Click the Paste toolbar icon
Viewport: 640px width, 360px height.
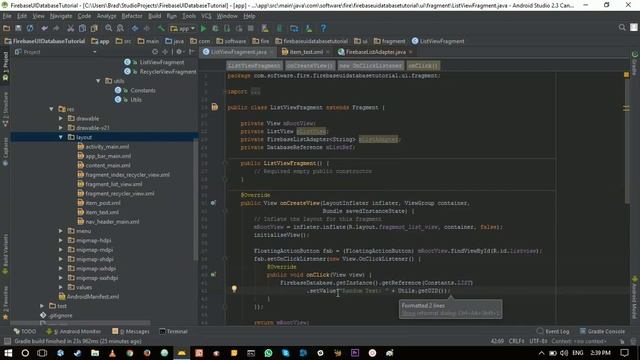point(94,28)
